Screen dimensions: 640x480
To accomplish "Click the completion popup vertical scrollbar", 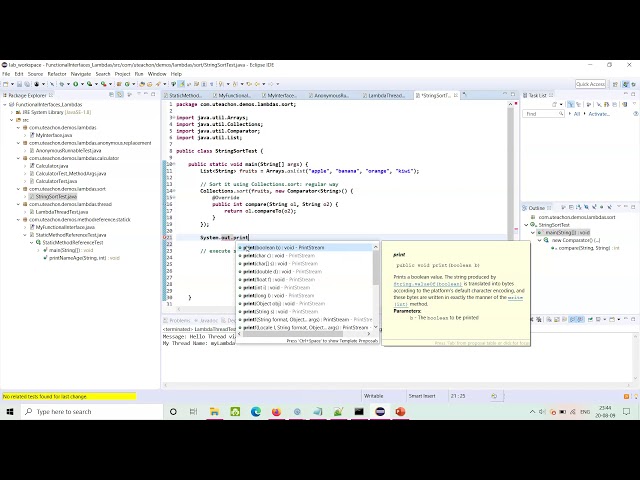I will click(x=376, y=267).
